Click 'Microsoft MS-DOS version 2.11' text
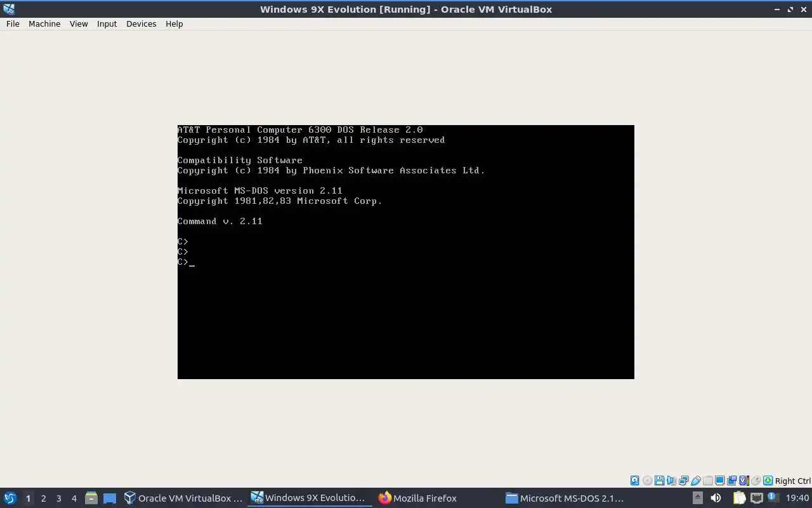812x508 pixels. point(259,190)
